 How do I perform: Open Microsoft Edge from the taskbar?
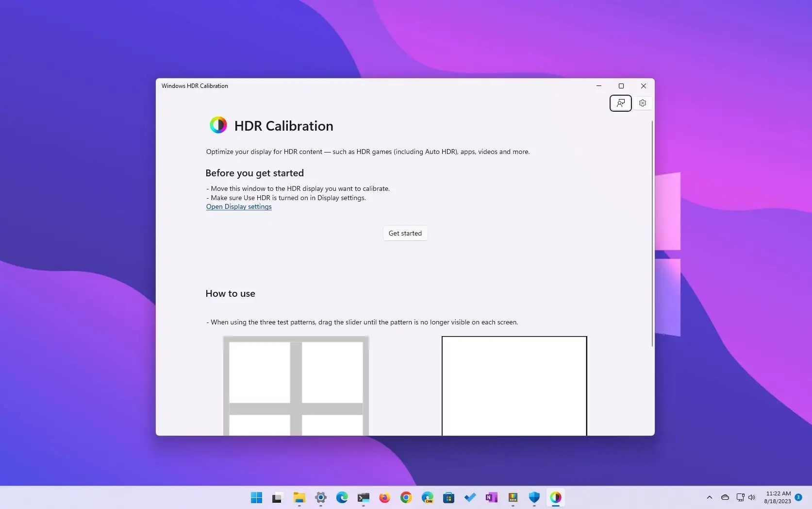coord(342,497)
